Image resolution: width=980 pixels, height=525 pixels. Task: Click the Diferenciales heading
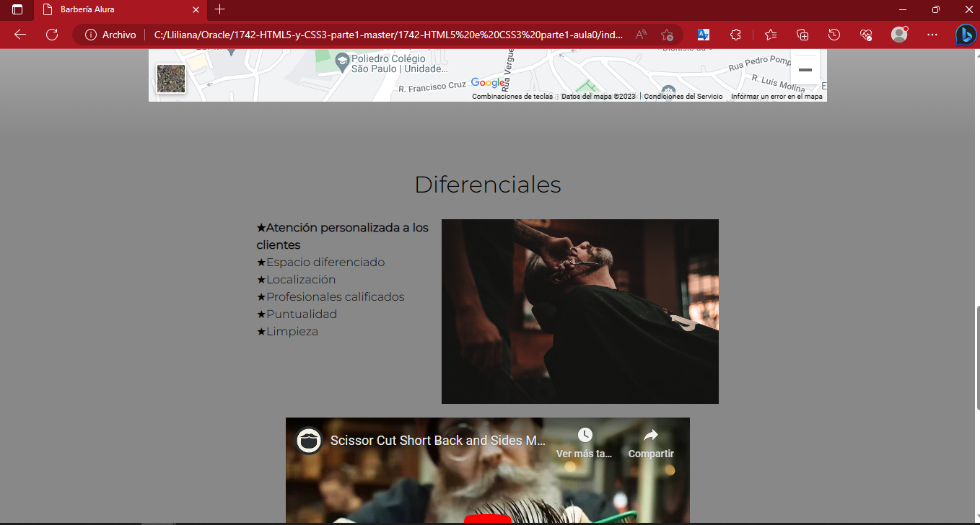point(488,185)
